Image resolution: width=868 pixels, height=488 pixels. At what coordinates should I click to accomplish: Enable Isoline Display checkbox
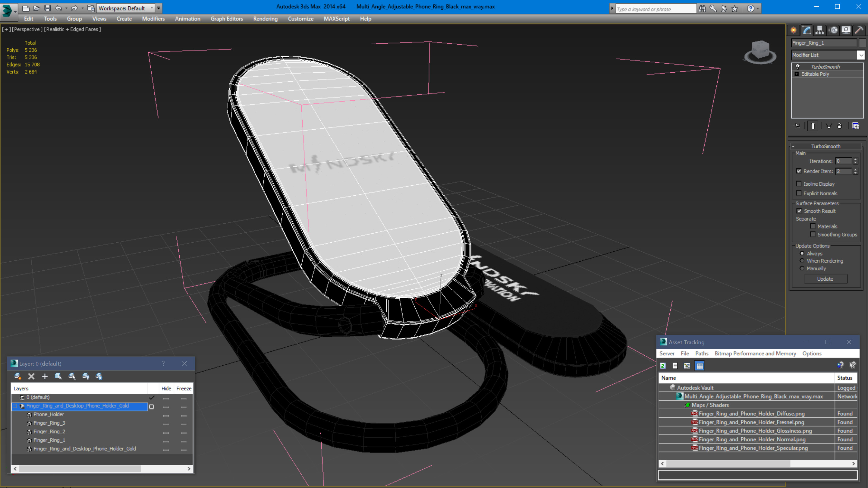(799, 184)
